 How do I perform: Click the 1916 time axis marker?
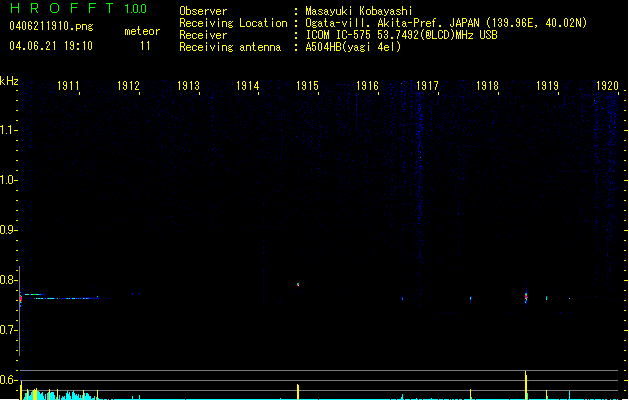pyautogui.click(x=367, y=86)
